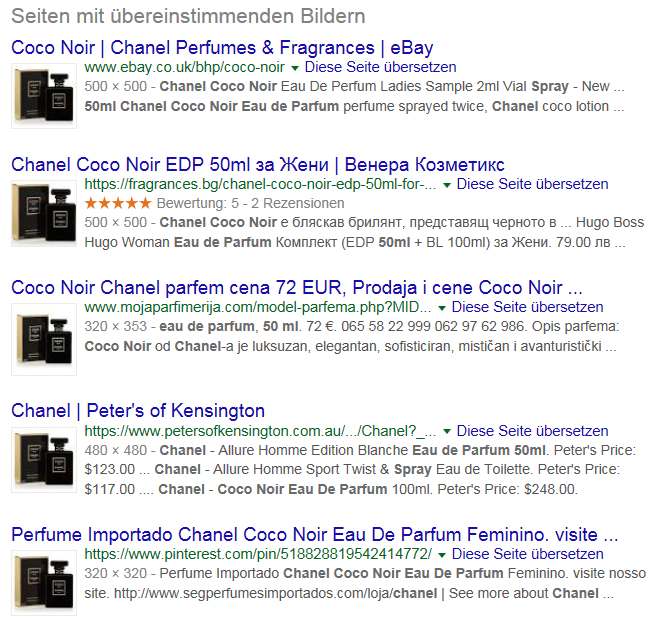Image resolution: width=665 pixels, height=619 pixels.
Task: Open the Perfume Importado Chanel Pinterest result
Action: click(314, 533)
